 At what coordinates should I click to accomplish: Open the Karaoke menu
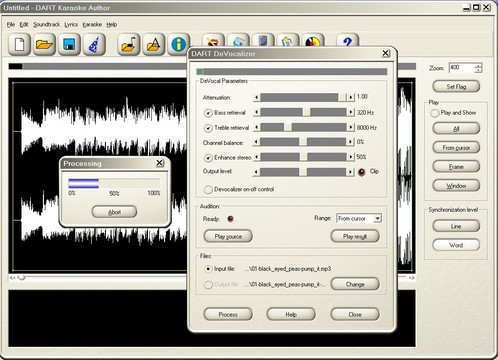[92, 24]
